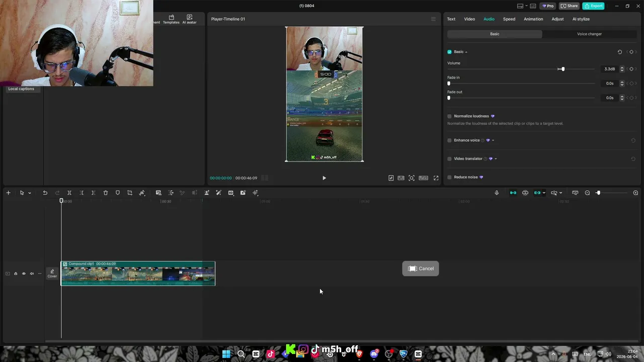Viewport: 644px width, 362px height.
Task: Open the Windows Start menu
Action: tap(226, 354)
